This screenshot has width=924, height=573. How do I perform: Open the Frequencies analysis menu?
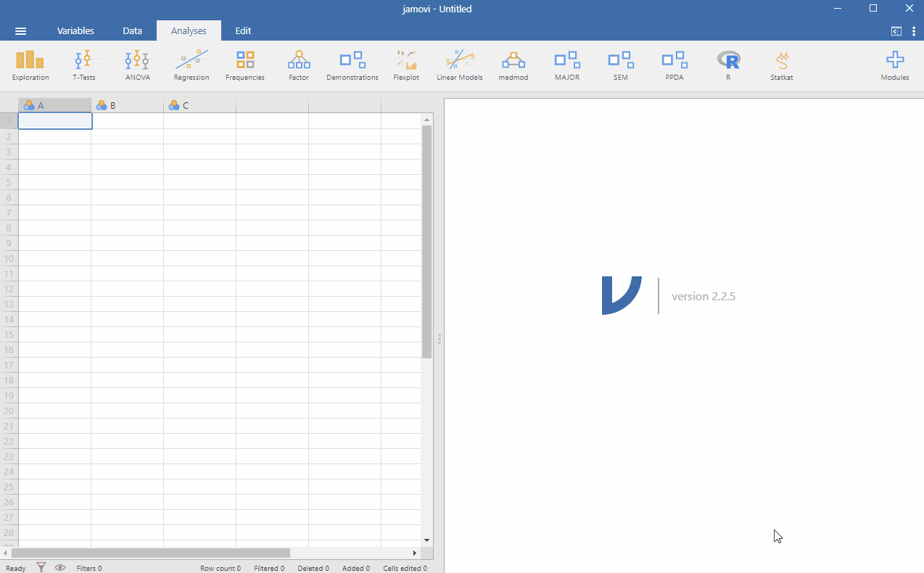point(245,65)
